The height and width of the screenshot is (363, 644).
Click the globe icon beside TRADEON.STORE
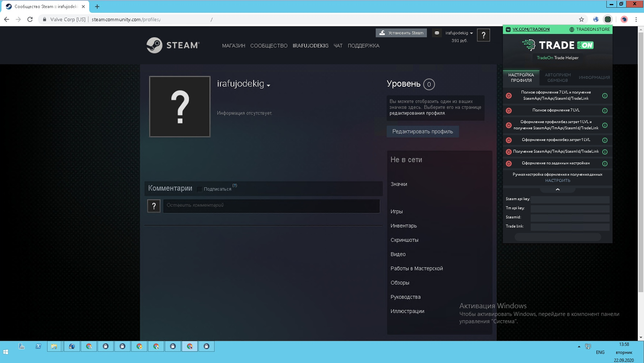(x=572, y=30)
